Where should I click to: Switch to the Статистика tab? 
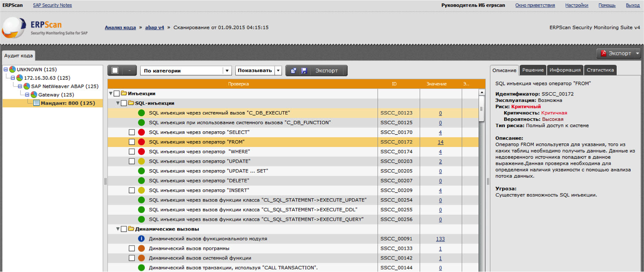600,70
